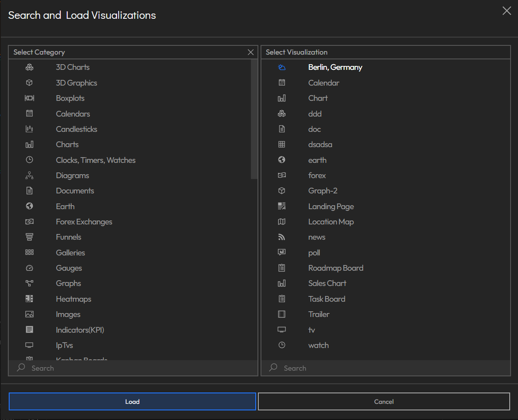Click the calendar icon beside Calendar visualization

click(282, 83)
